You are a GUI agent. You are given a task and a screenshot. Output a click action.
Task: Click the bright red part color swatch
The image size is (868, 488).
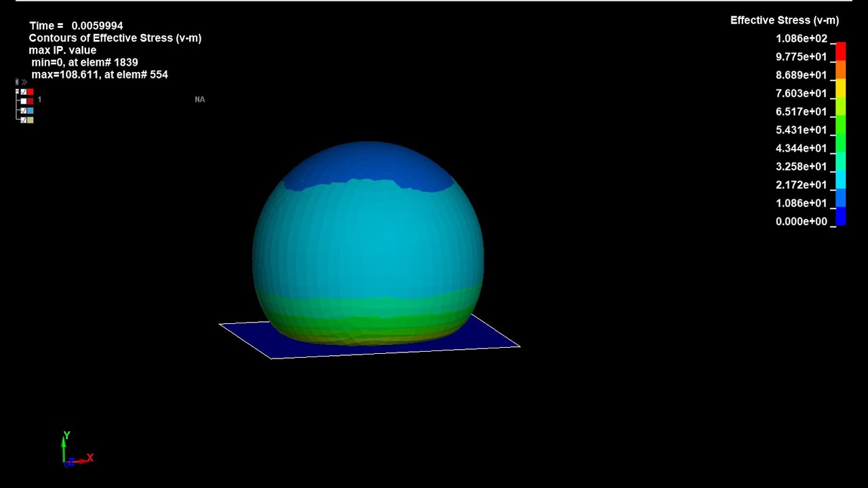tap(30, 91)
